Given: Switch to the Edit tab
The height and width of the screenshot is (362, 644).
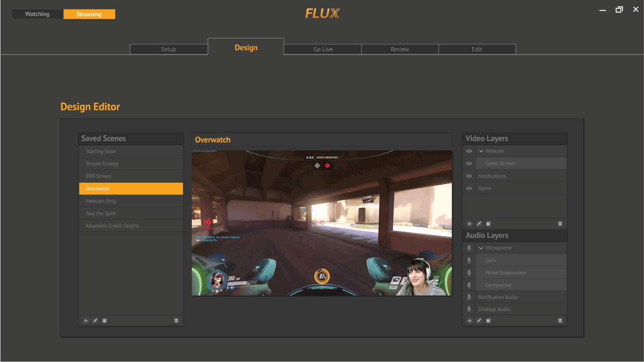Looking at the screenshot, I should (477, 49).
